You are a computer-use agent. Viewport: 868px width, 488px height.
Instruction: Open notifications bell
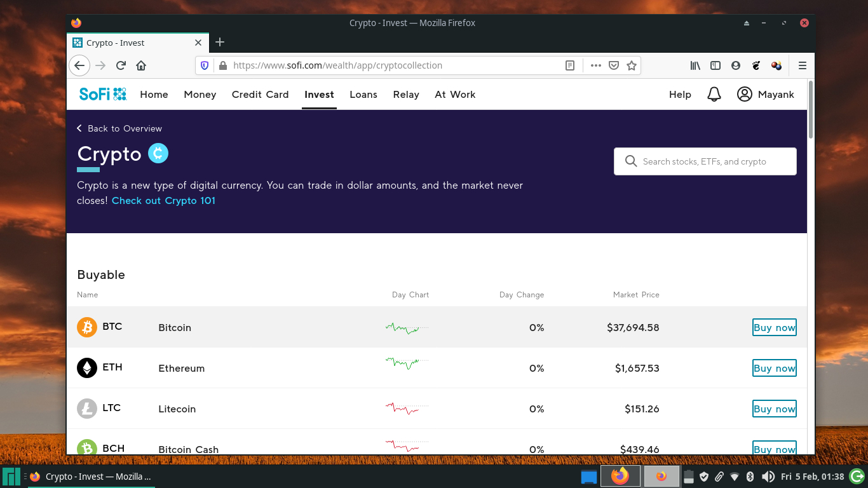(714, 94)
